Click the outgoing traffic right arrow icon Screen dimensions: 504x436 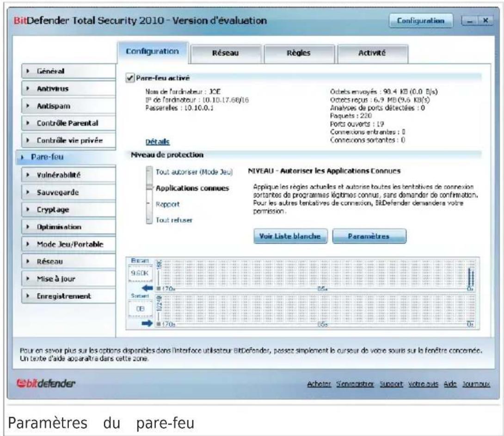coord(147,323)
